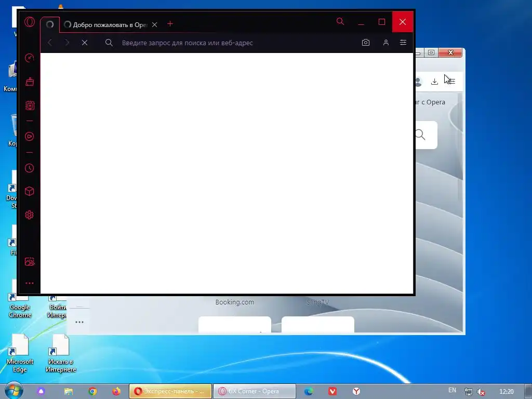
Task: Go forward using the right arrow
Action: pyautogui.click(x=67, y=43)
